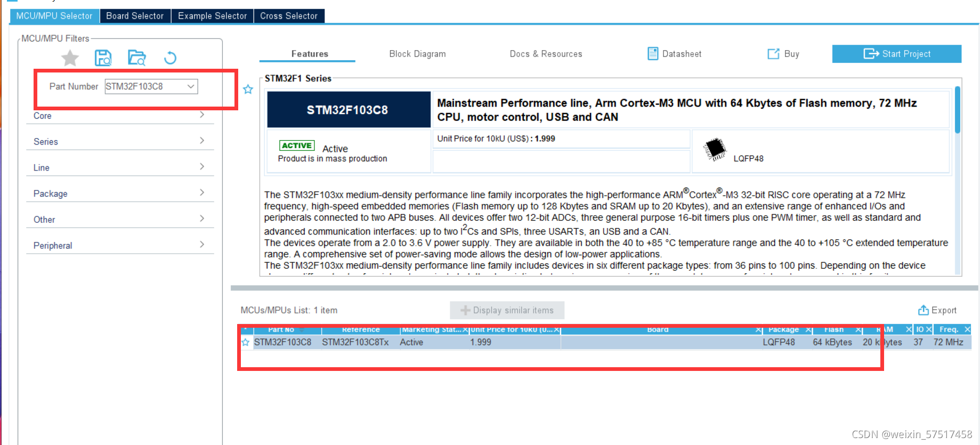
Task: Remove the RAM column via X
Action: [x=909, y=330]
